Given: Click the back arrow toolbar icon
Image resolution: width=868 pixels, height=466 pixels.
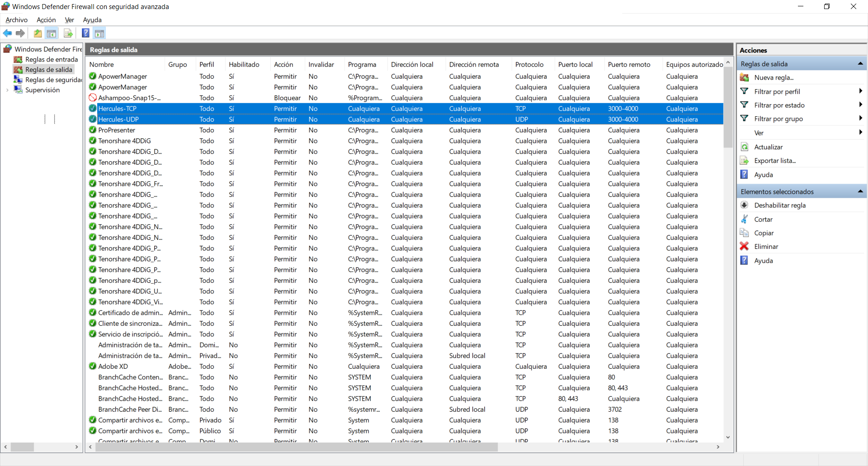Looking at the screenshot, I should [7, 33].
